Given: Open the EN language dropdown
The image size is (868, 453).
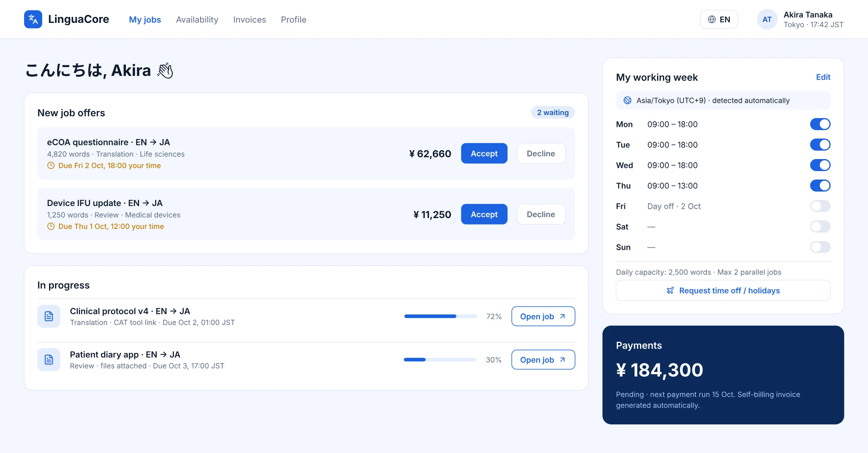Looking at the screenshot, I should coord(719,19).
